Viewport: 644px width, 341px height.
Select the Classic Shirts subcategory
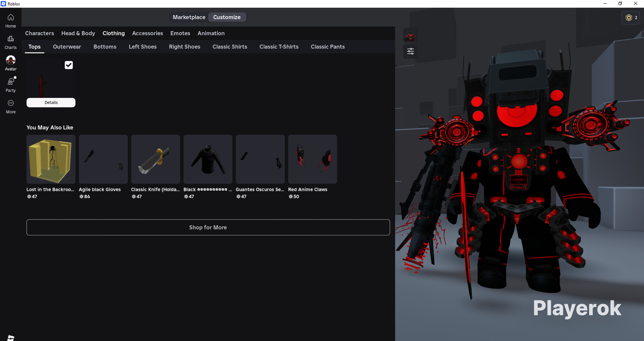tap(230, 47)
